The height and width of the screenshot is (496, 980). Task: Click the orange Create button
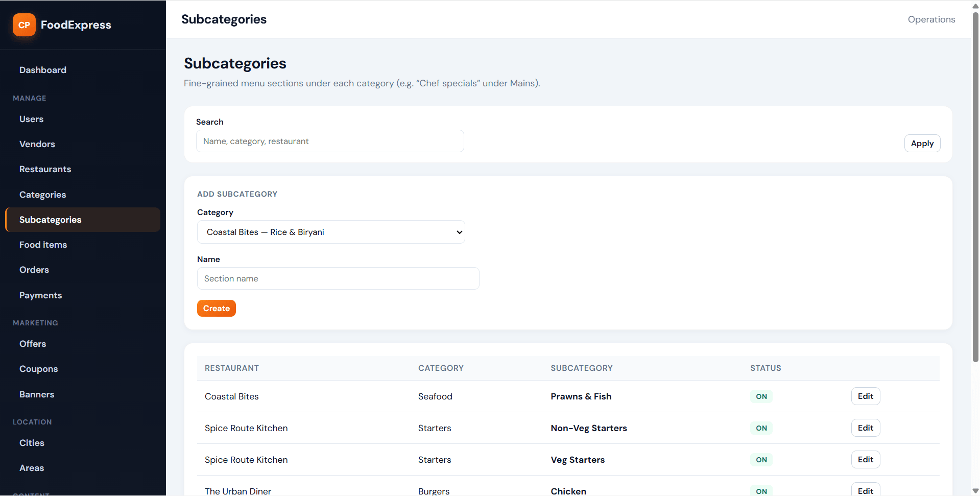coord(217,309)
